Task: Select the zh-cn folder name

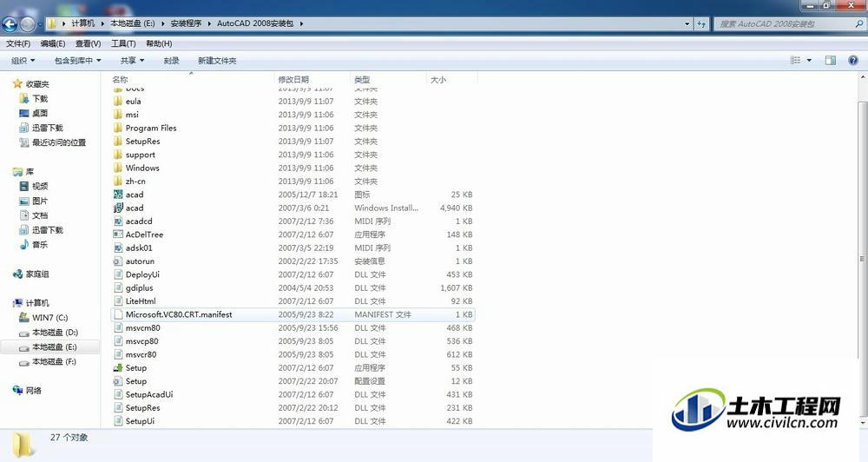Action: click(135, 181)
